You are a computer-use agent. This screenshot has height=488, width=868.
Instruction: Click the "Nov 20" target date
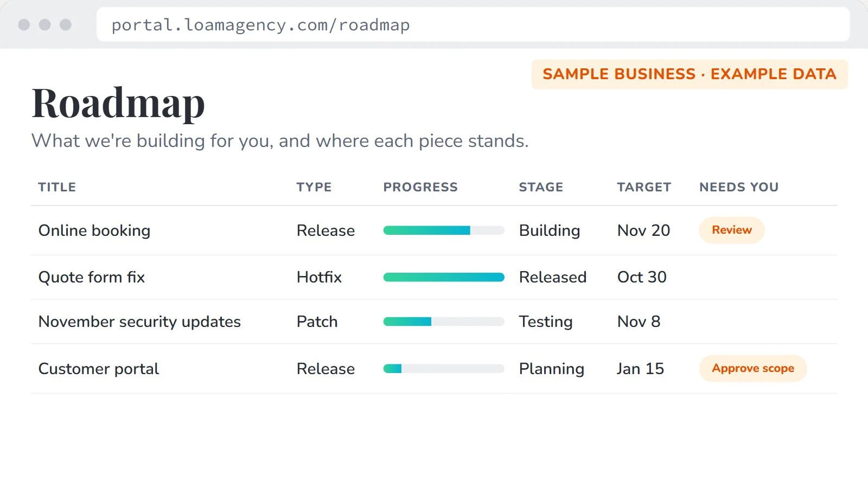(644, 230)
